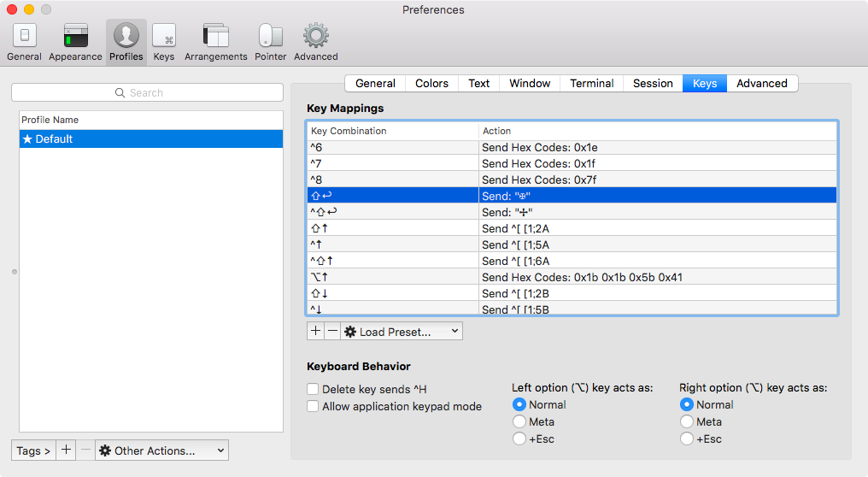Open the Advanced gear toolbar icon

(x=316, y=36)
